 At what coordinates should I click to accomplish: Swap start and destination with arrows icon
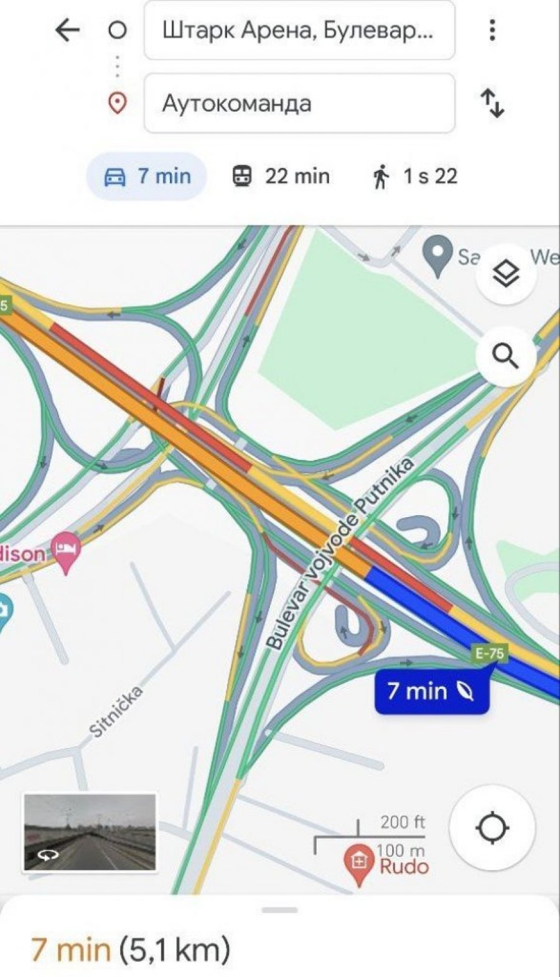[x=492, y=103]
